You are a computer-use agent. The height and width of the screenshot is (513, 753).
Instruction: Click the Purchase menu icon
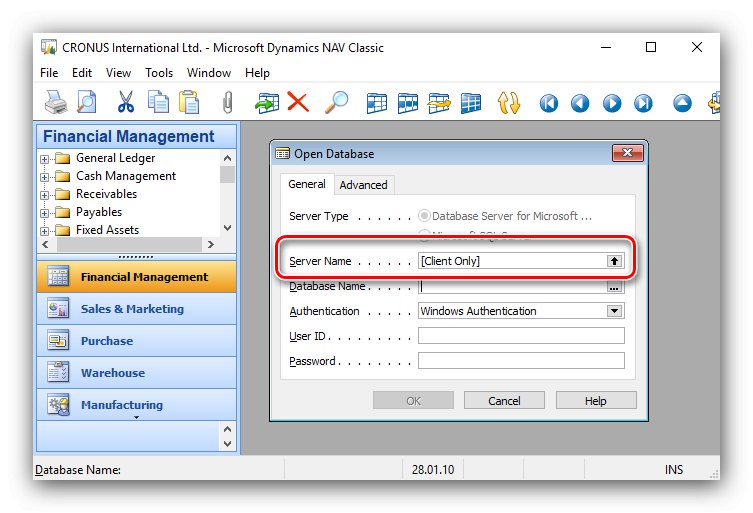58,341
